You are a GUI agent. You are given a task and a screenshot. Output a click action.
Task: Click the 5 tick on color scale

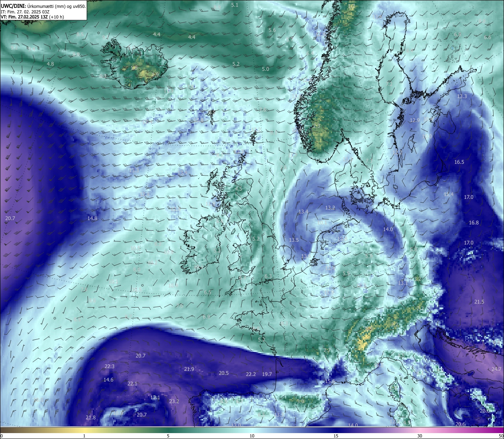[168, 436]
